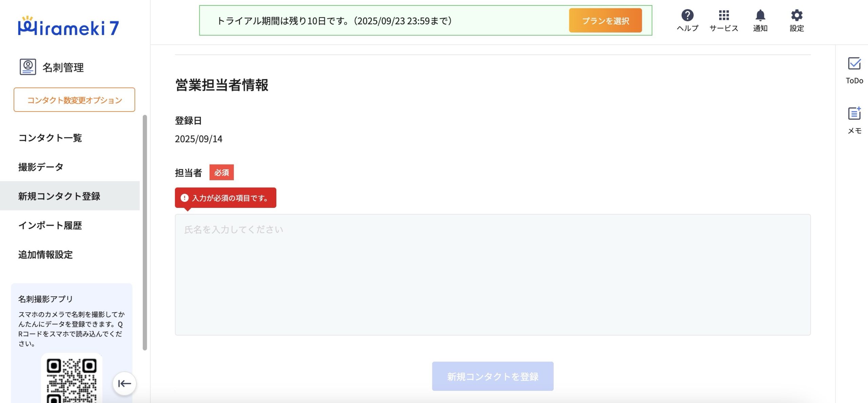868x403 pixels.
Task: Click the notification bell icon
Action: point(760,16)
